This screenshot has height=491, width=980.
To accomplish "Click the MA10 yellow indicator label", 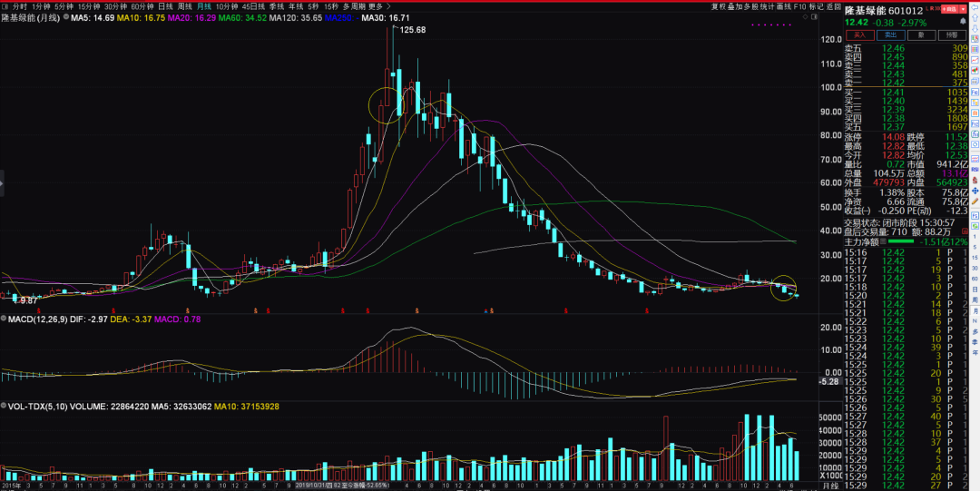I will coord(141,17).
